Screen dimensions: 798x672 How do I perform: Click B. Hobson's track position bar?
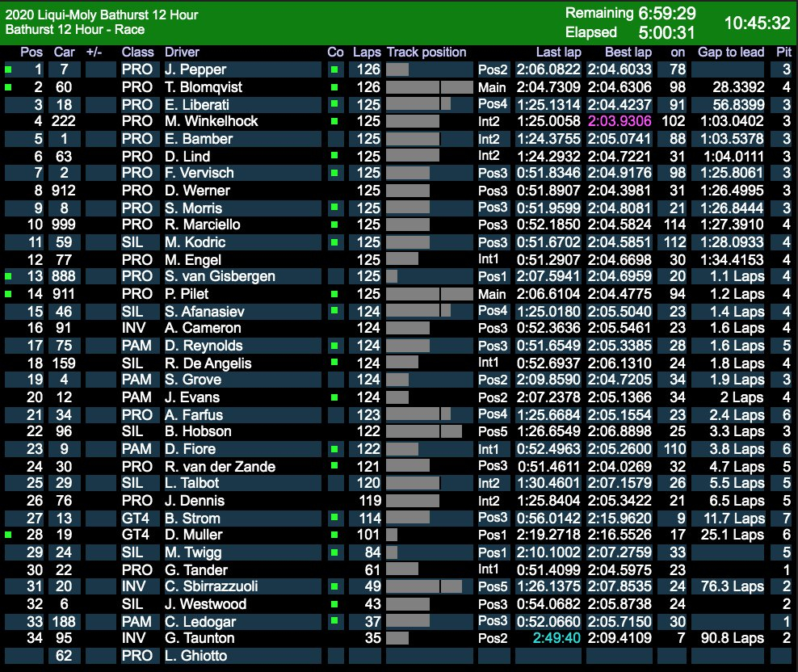(424, 431)
